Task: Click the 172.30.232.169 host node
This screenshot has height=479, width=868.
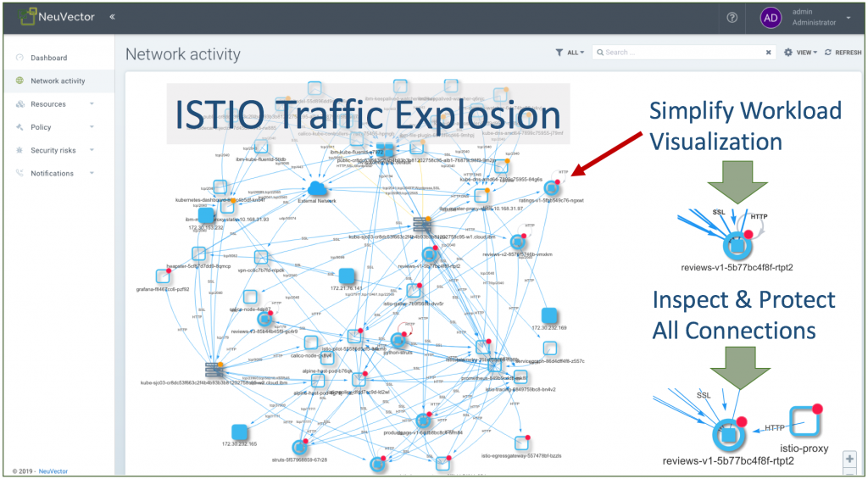Action: click(548, 315)
